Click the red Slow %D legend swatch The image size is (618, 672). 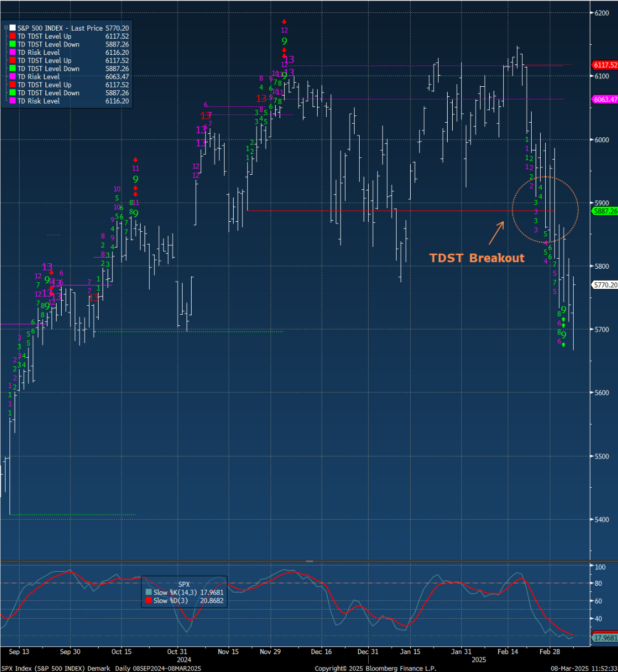[148, 600]
